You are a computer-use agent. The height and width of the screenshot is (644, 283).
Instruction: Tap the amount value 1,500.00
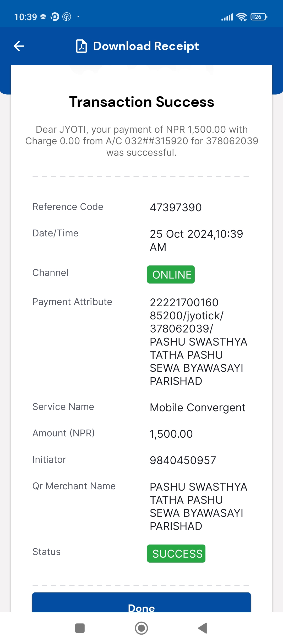tap(171, 434)
